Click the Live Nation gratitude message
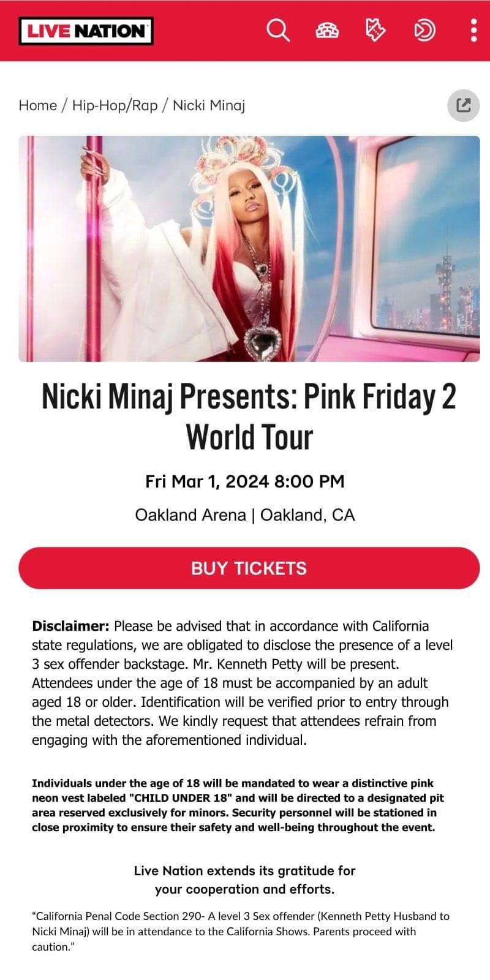The image size is (490, 980). (244, 880)
